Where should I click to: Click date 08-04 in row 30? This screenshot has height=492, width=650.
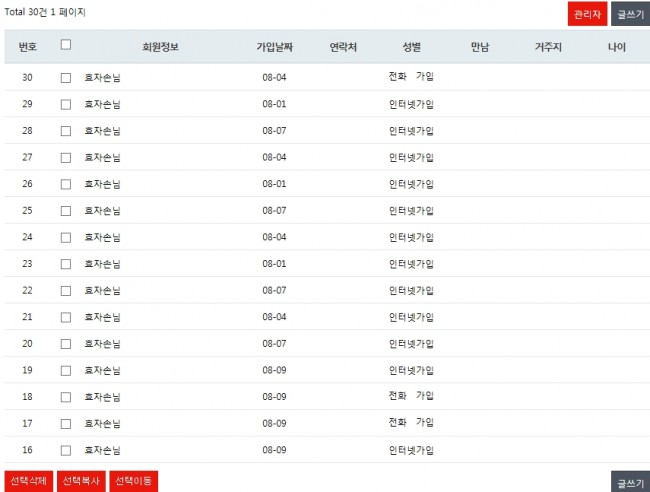[274, 78]
